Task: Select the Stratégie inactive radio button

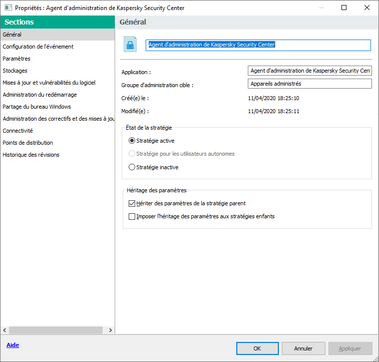Action: 132,167
